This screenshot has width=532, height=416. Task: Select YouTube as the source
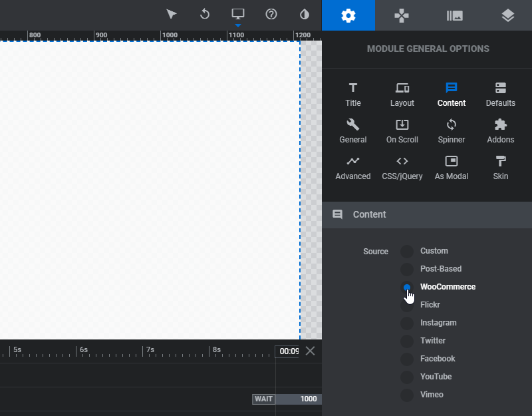coord(407,377)
